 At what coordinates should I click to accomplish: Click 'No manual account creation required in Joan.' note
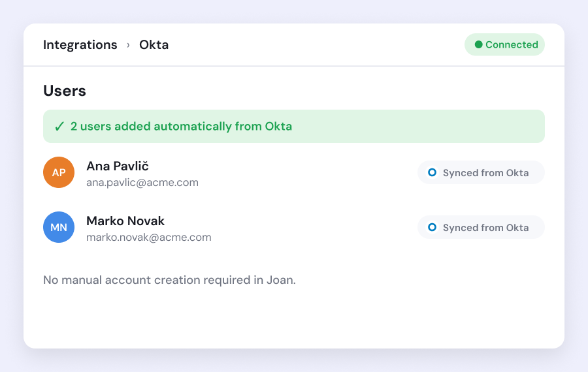click(x=169, y=280)
